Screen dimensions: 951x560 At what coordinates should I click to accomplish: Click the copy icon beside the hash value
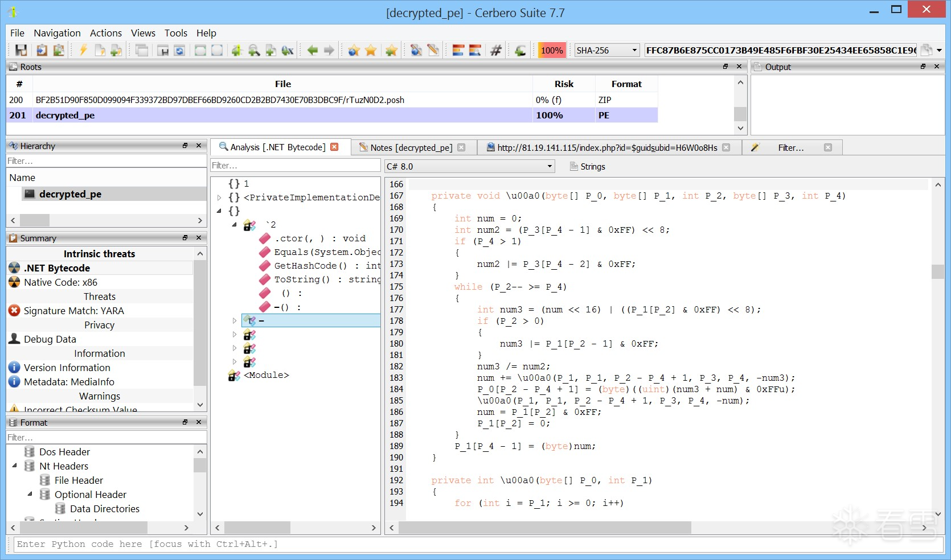click(927, 51)
